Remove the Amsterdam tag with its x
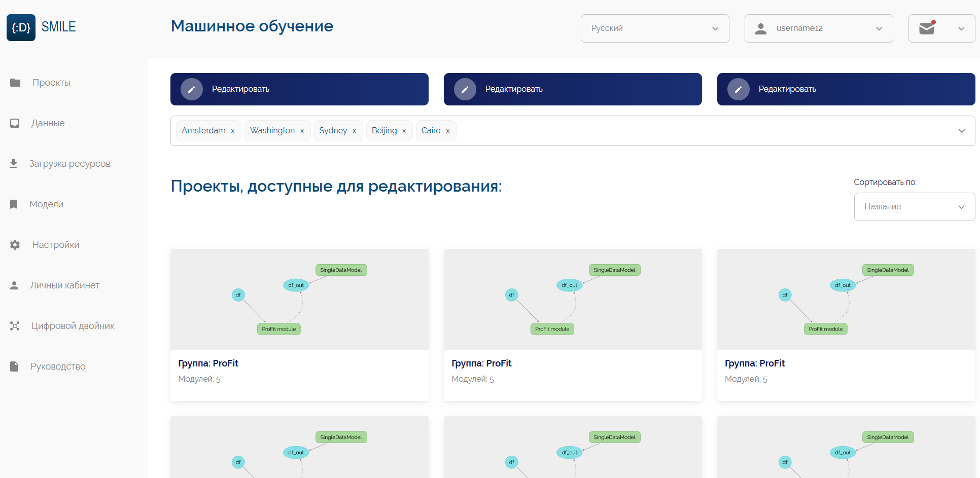 tap(233, 131)
